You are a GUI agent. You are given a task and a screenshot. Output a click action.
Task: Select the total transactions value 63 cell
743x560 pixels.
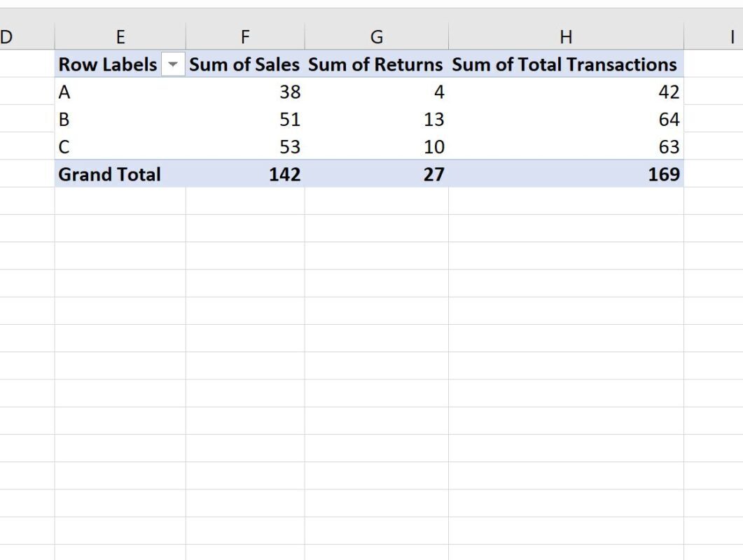(x=566, y=146)
